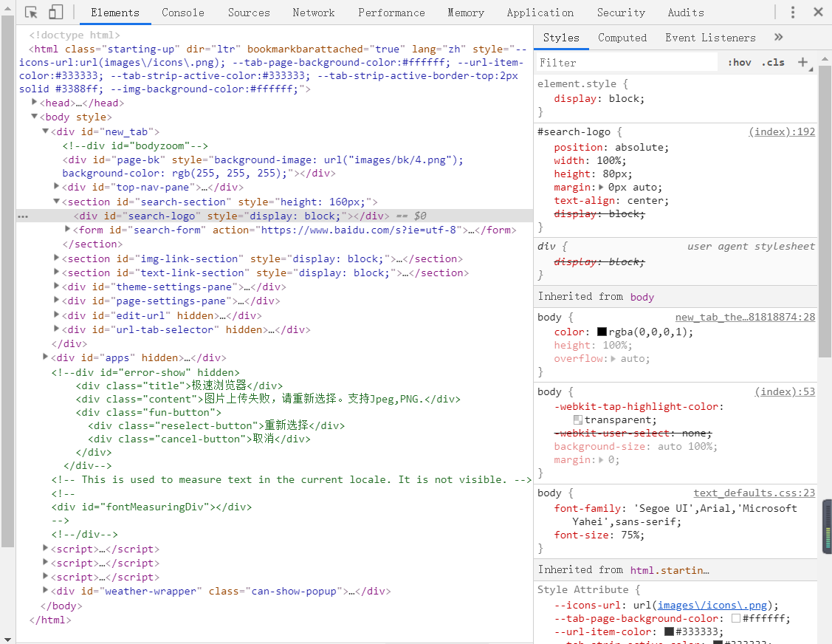Select the fontMeasuringDiv comment line
Screen dimensions: 832x644
click(x=152, y=507)
